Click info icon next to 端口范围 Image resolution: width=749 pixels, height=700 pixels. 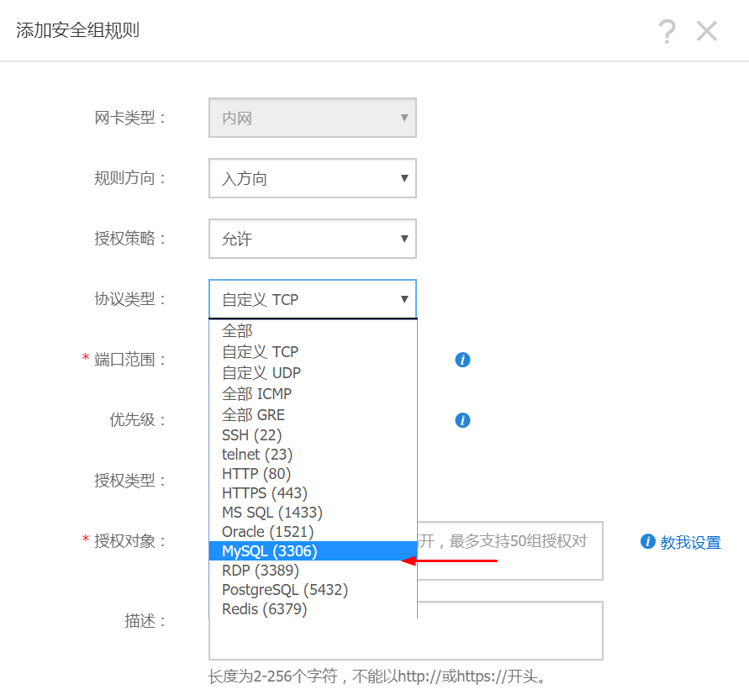coord(462,360)
